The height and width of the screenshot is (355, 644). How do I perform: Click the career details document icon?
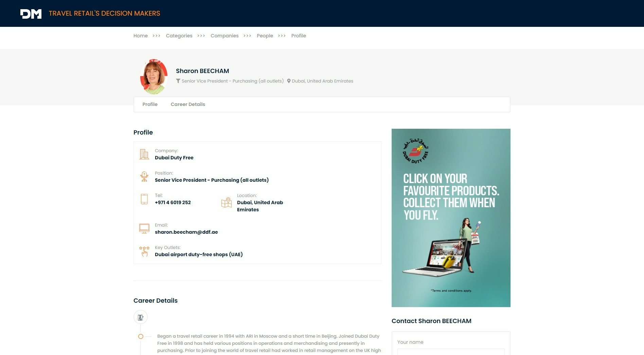[141, 317]
